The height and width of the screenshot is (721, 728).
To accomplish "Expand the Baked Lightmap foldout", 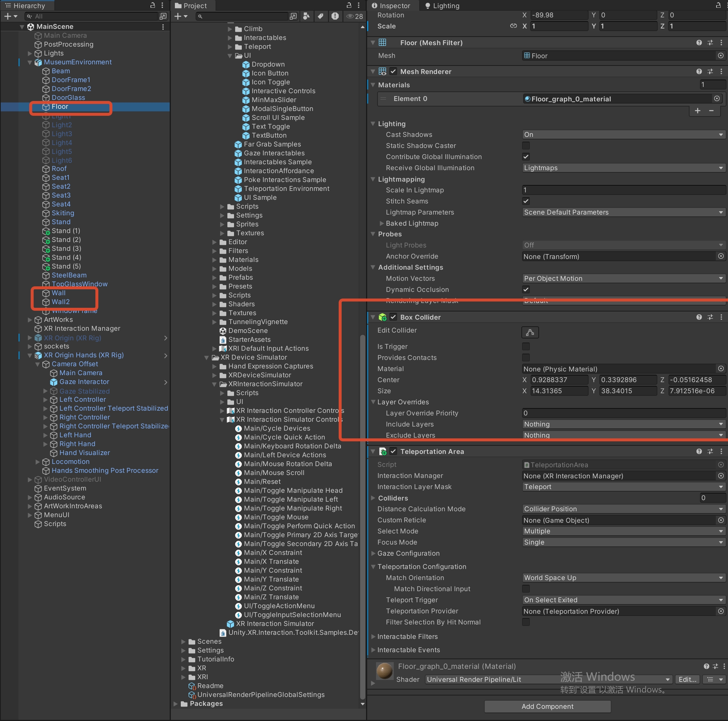I will [x=381, y=223].
